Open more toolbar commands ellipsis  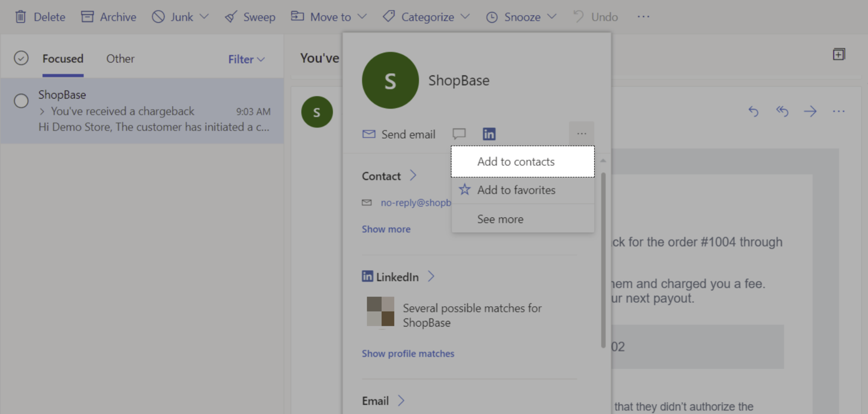(643, 17)
